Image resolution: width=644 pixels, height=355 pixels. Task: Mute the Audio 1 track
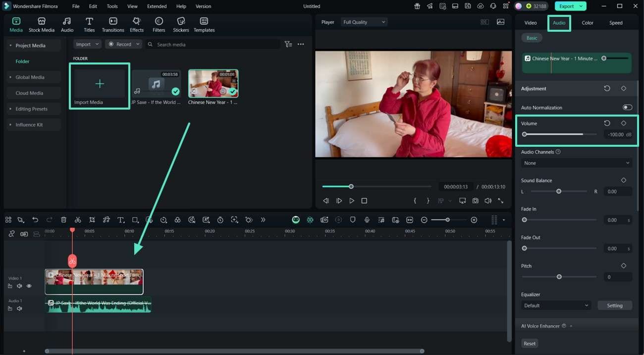(x=19, y=308)
